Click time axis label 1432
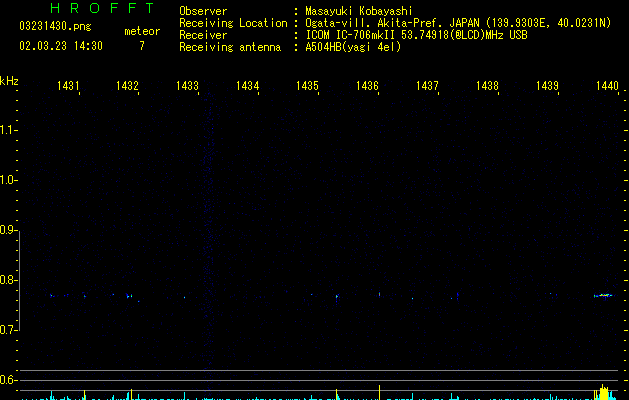Image resolution: width=629 pixels, height=400 pixels. pos(127,85)
